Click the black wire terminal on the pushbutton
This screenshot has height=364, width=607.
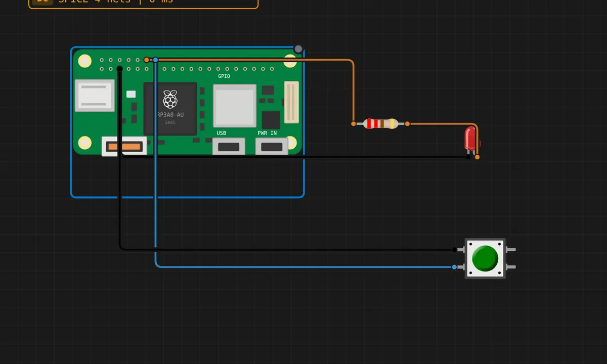(454, 249)
